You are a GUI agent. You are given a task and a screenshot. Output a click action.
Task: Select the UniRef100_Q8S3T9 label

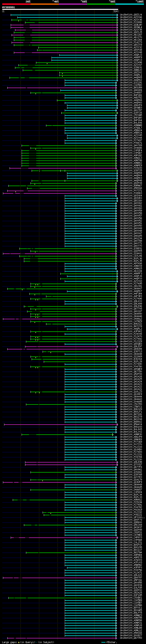tap(131, 45)
